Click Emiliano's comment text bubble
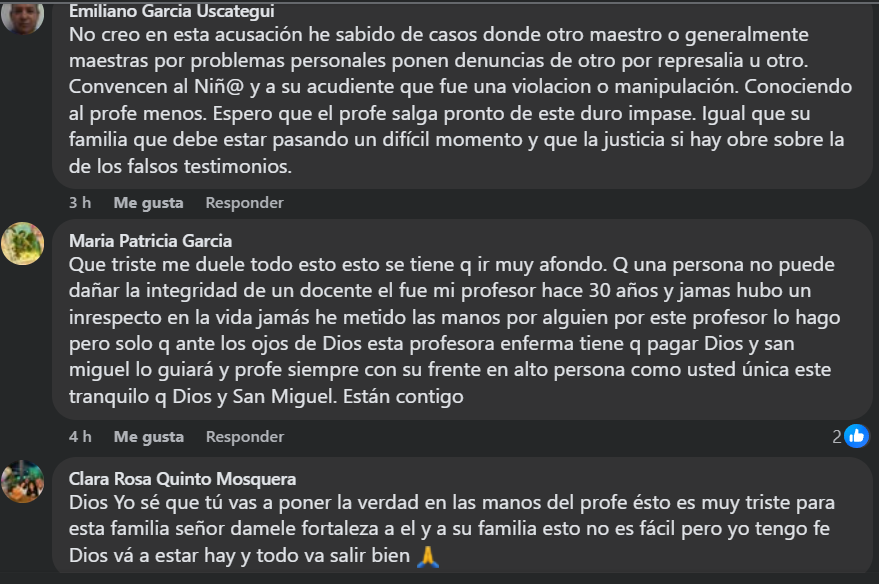The image size is (879, 584). click(462, 95)
